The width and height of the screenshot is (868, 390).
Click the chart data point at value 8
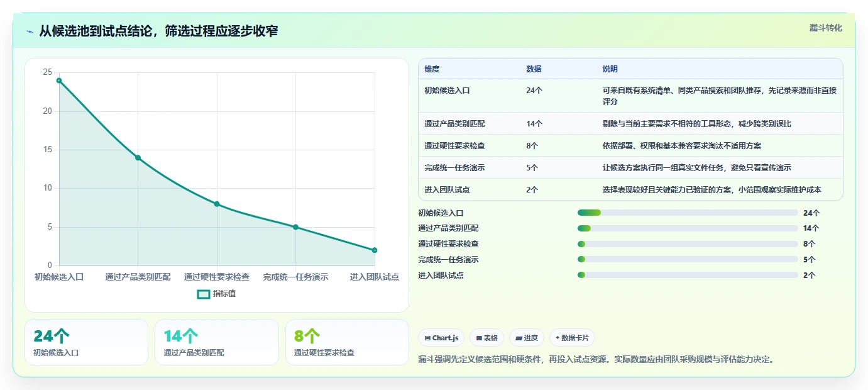point(217,204)
